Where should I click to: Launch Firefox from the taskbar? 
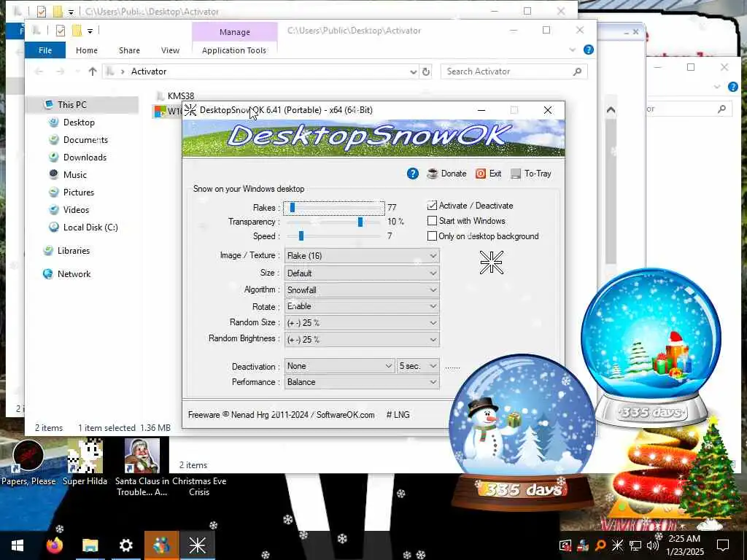(54, 545)
